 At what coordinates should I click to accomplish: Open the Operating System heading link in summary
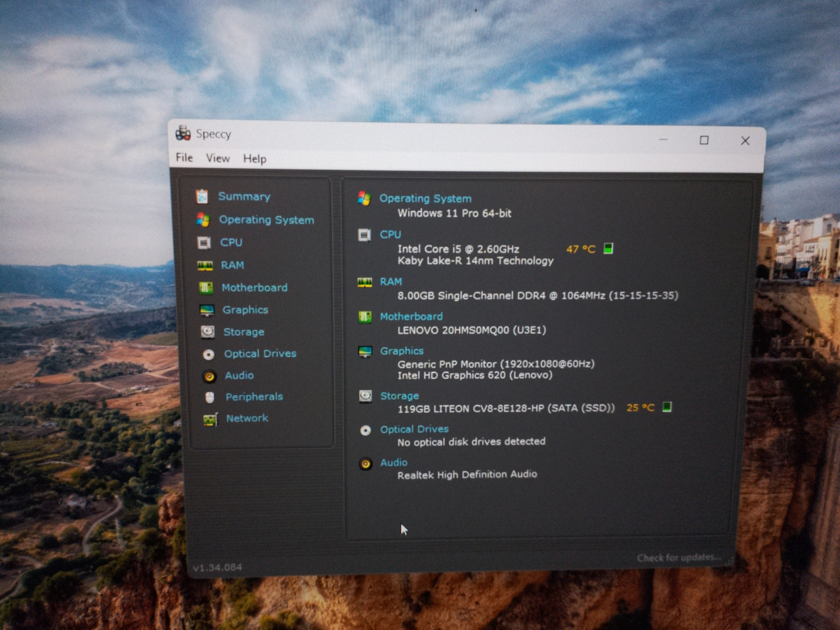[x=425, y=198]
